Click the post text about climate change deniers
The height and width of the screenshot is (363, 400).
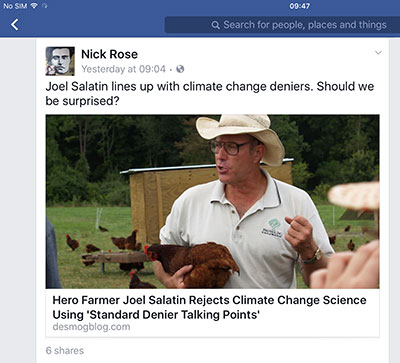(210, 93)
